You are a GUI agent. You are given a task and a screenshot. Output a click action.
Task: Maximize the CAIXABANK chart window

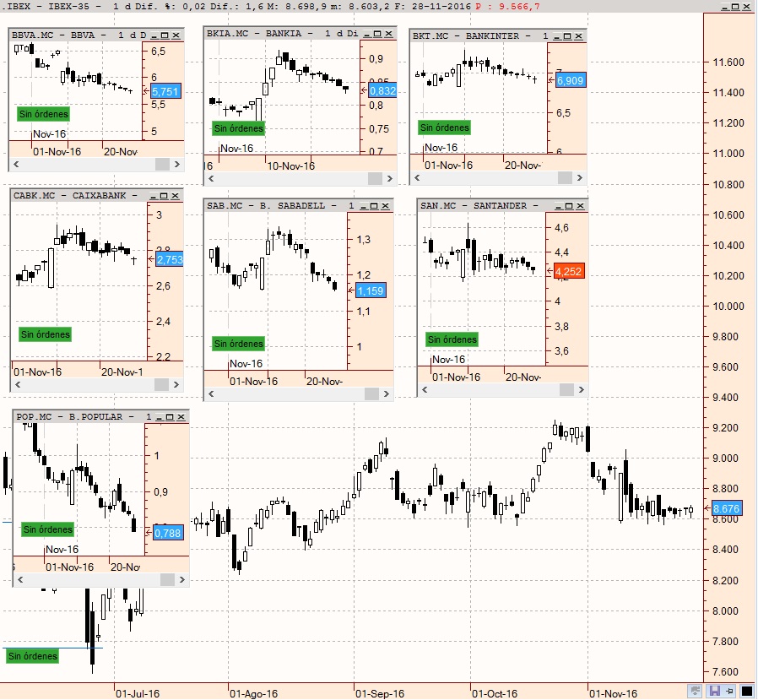tap(164, 196)
